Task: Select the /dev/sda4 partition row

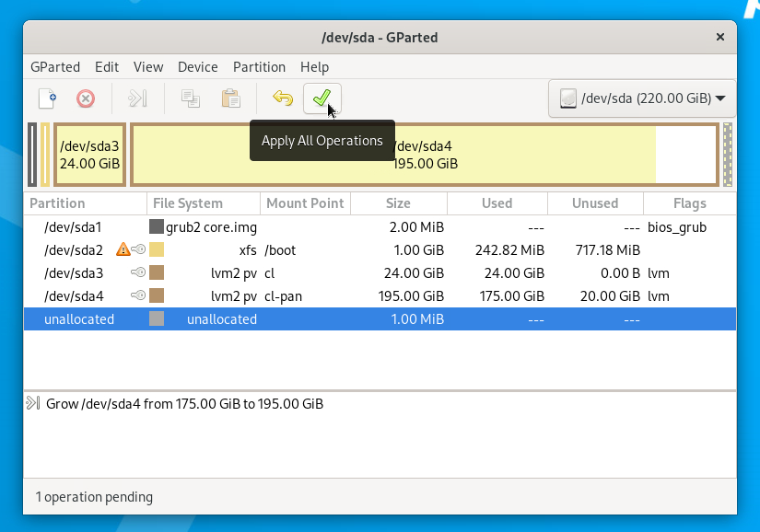Action: pos(74,296)
